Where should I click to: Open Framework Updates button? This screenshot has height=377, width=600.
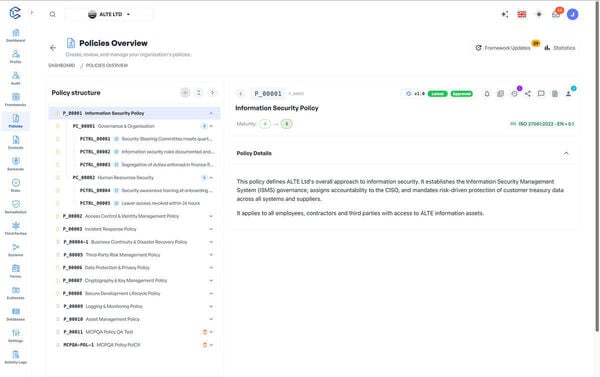pos(503,48)
